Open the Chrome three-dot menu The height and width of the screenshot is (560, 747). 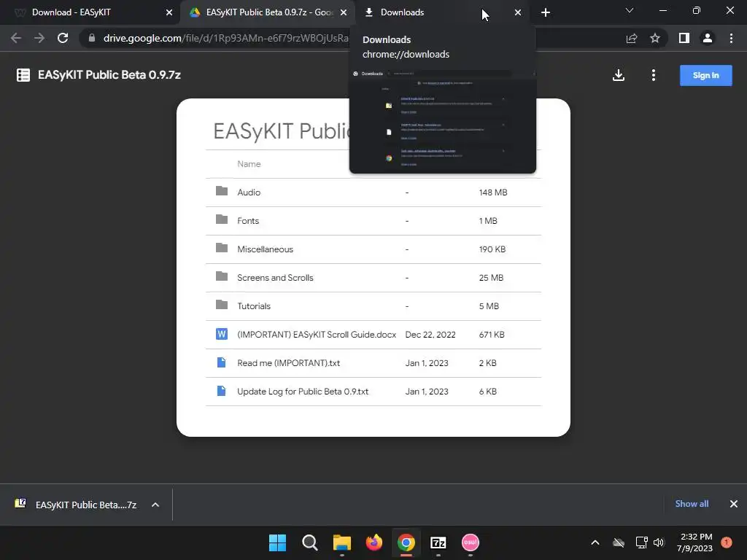pos(731,38)
